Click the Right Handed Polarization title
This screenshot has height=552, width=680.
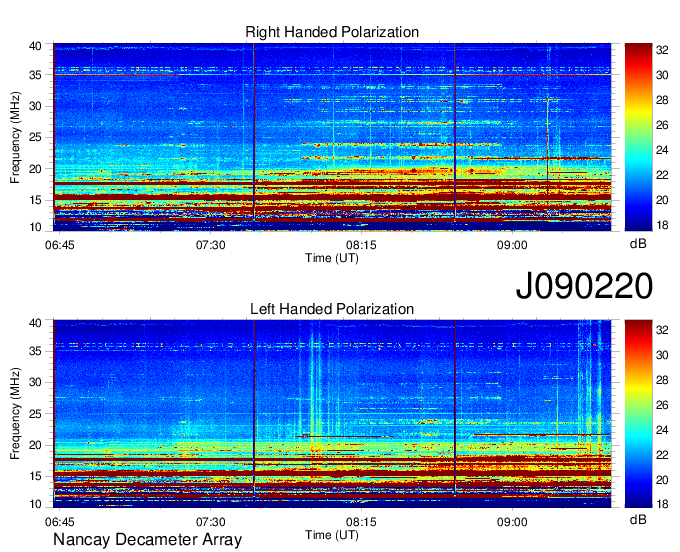332,32
